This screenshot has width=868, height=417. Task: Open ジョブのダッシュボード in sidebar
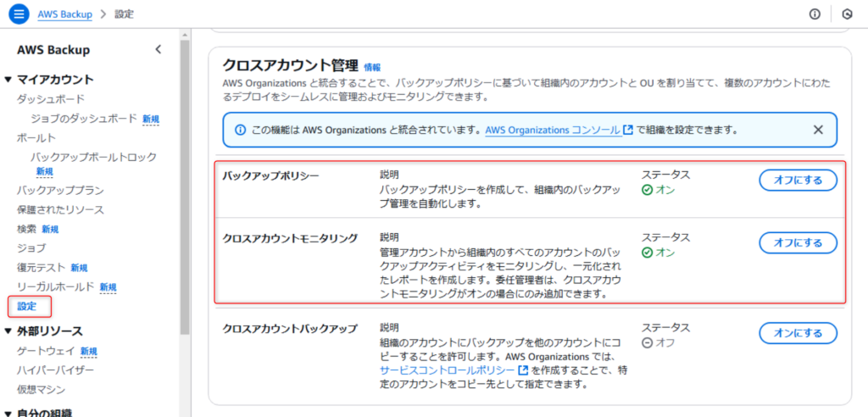pos(84,118)
